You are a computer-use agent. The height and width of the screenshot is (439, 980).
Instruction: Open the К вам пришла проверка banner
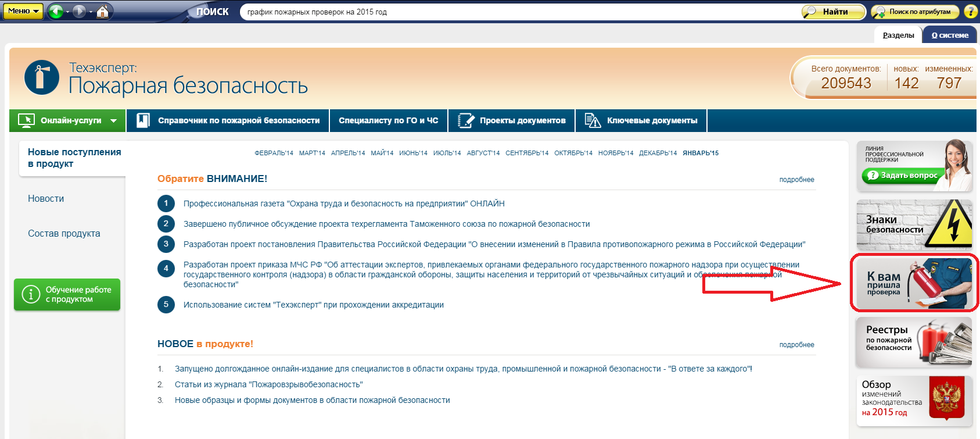(x=914, y=283)
